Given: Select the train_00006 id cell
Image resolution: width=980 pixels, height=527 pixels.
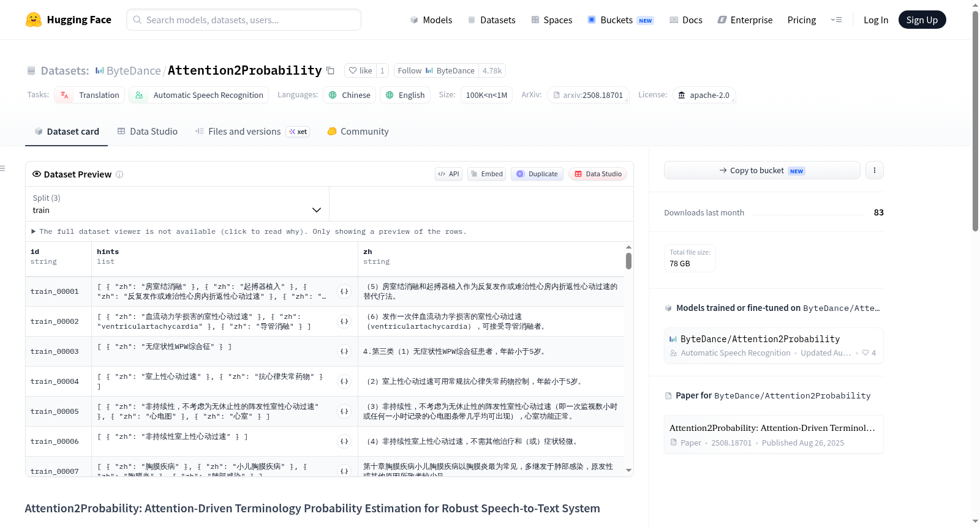Looking at the screenshot, I should 58,441.
